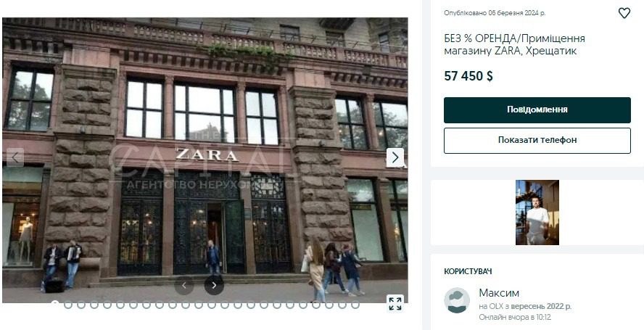Viewport: 644px width, 330px height.
Task: Select the last gallery pagination dot
Action: click(355, 305)
